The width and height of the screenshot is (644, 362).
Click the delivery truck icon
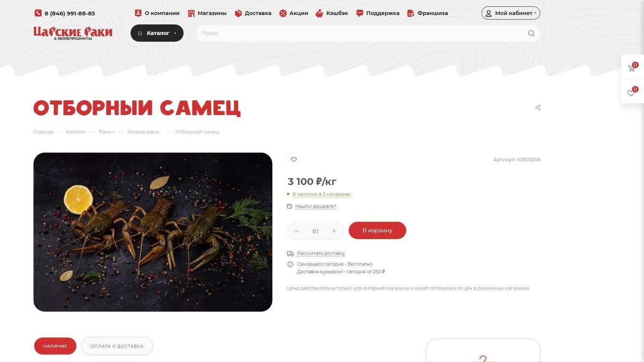pos(290,253)
